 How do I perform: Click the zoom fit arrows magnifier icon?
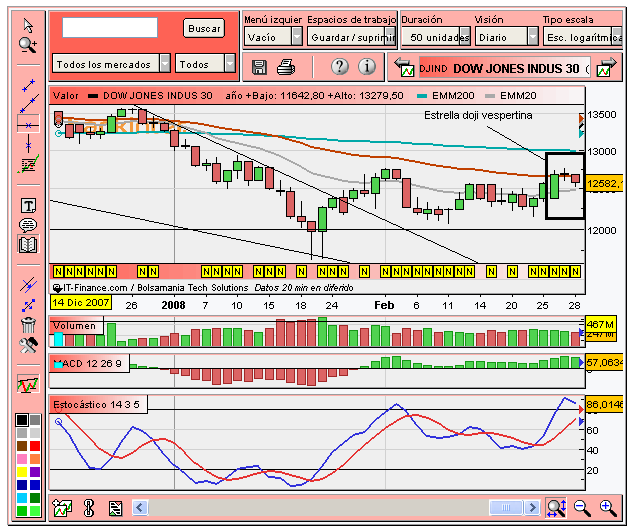(x=555, y=508)
